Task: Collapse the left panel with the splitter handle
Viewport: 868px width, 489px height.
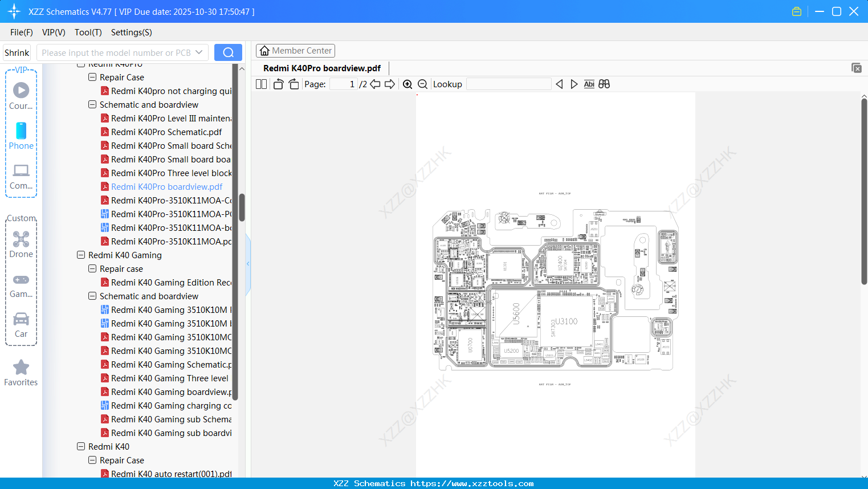Action: [248, 264]
